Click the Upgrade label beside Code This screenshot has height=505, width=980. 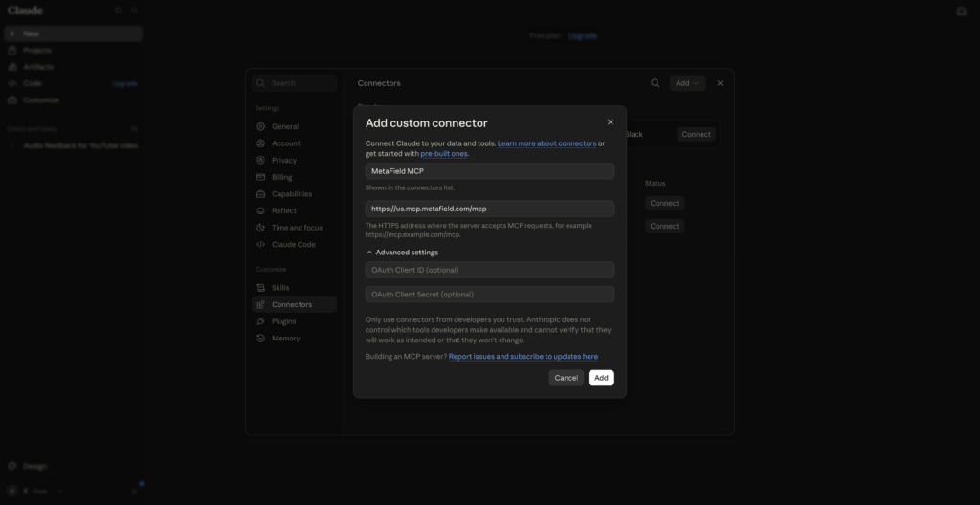tap(124, 84)
